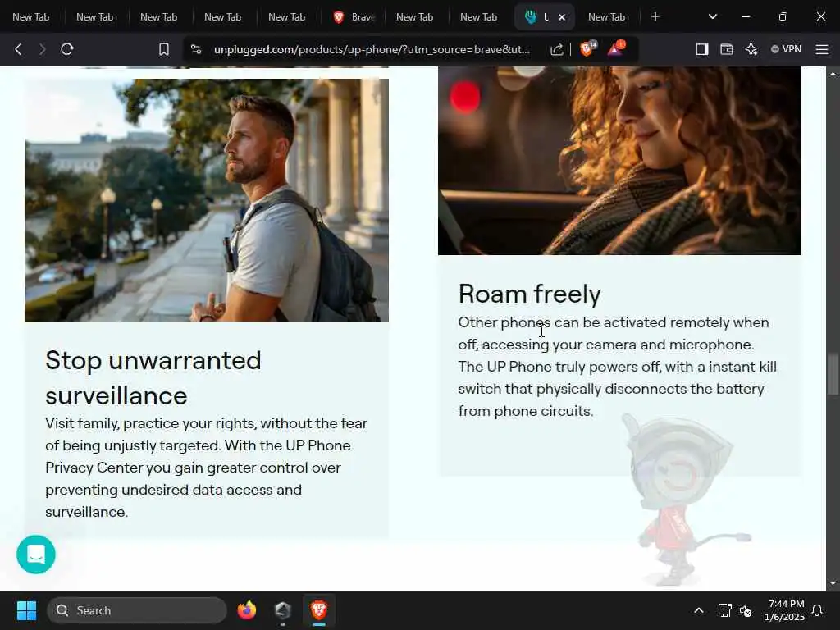The width and height of the screenshot is (840, 630).
Task: Open Brave Shields lion icon
Action: pyautogui.click(x=587, y=48)
